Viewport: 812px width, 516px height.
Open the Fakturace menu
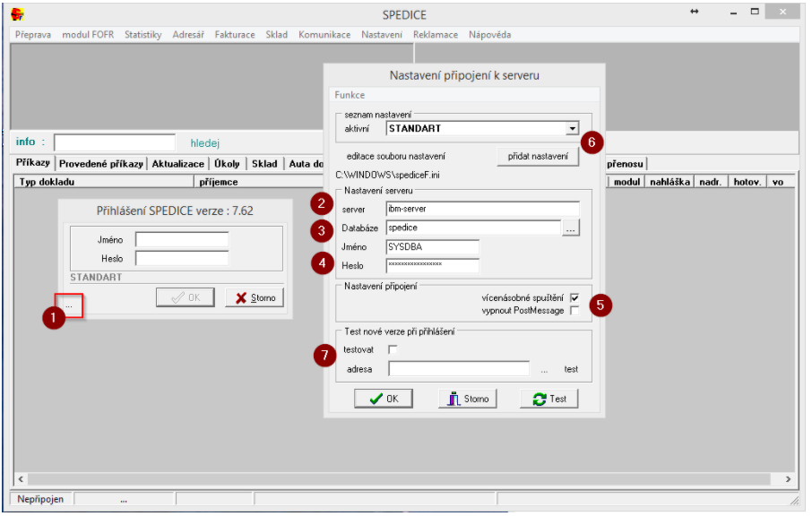point(235,35)
